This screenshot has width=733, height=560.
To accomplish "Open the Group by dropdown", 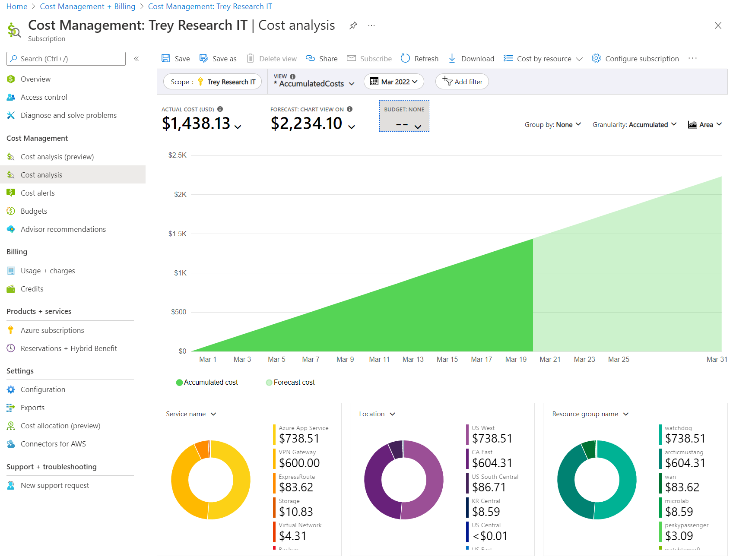I will (552, 125).
